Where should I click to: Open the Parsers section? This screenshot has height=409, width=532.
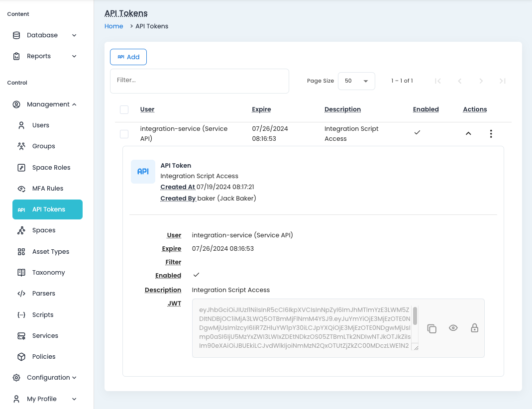pyautogui.click(x=43, y=293)
